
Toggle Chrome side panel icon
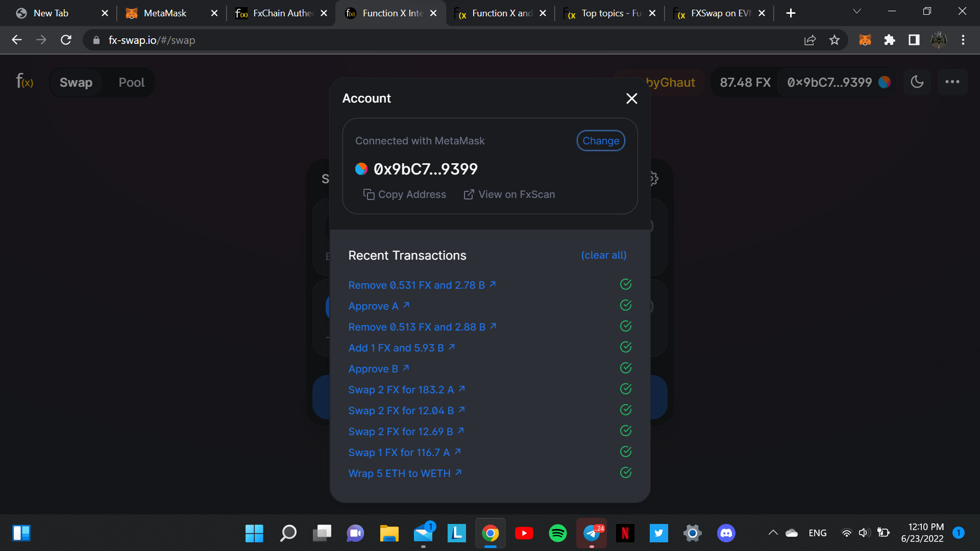(x=914, y=40)
